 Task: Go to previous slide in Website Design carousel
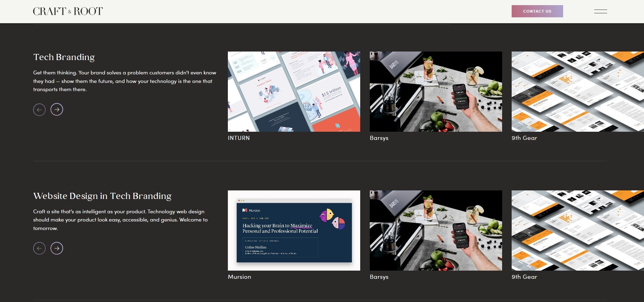pos(39,248)
